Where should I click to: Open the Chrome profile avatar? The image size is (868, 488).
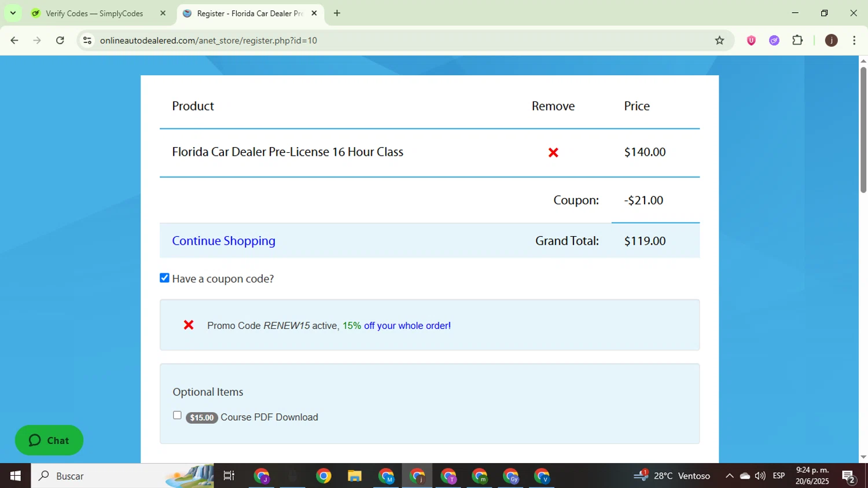pos(831,41)
